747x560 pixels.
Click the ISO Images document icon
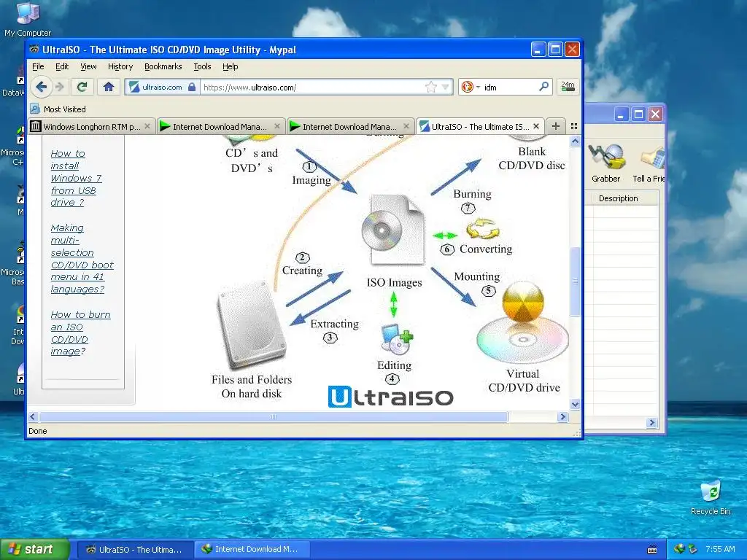(x=393, y=230)
